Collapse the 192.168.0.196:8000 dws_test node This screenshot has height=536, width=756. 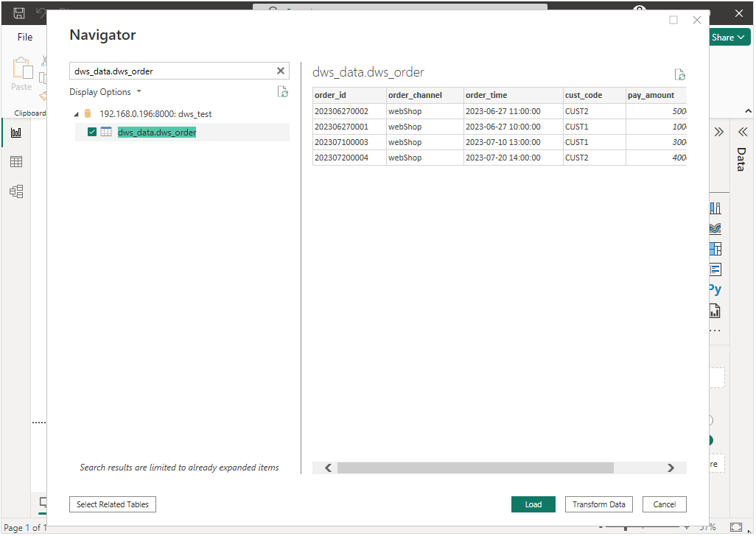(x=76, y=114)
